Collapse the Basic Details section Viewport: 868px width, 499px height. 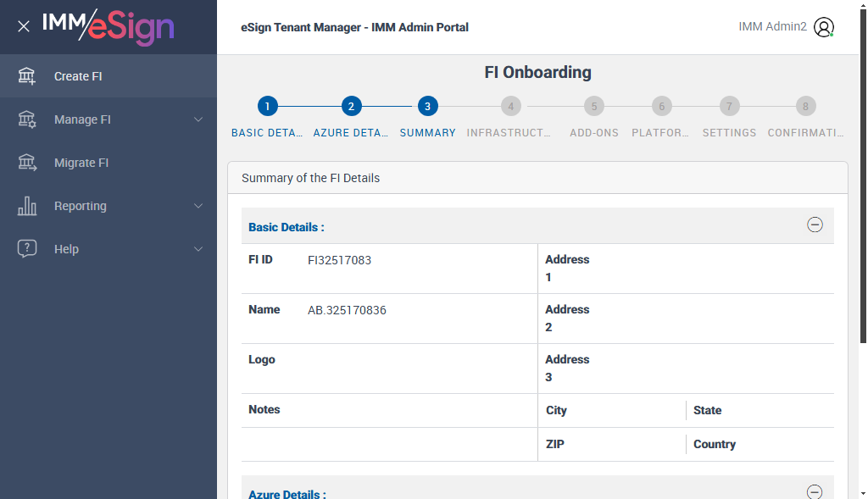coord(815,225)
